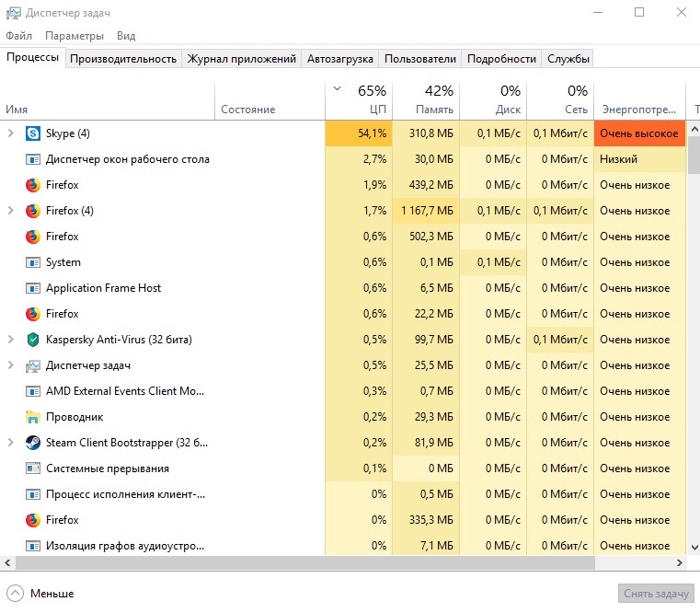
Task: Select the Application Frame Host name
Action: 104,288
